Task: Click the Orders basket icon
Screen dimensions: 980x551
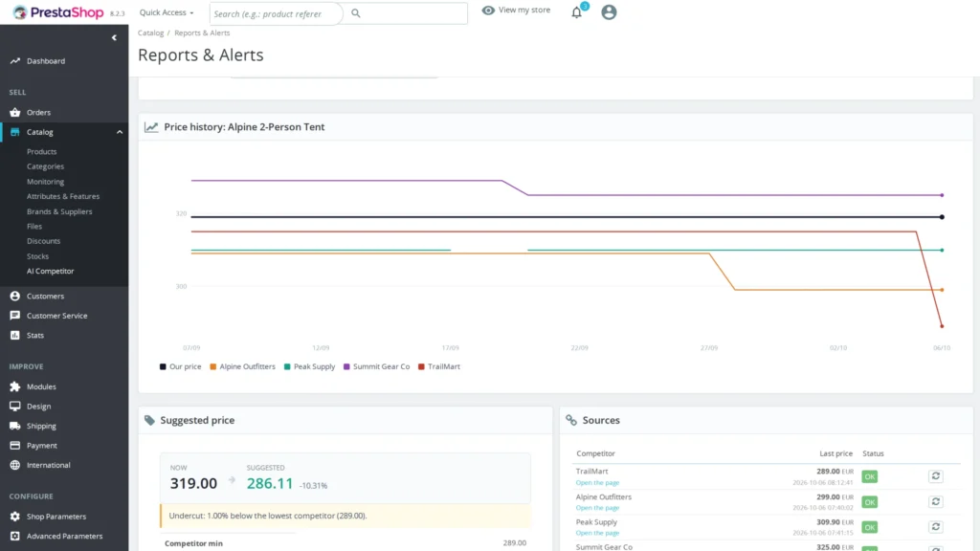Action: coord(15,113)
